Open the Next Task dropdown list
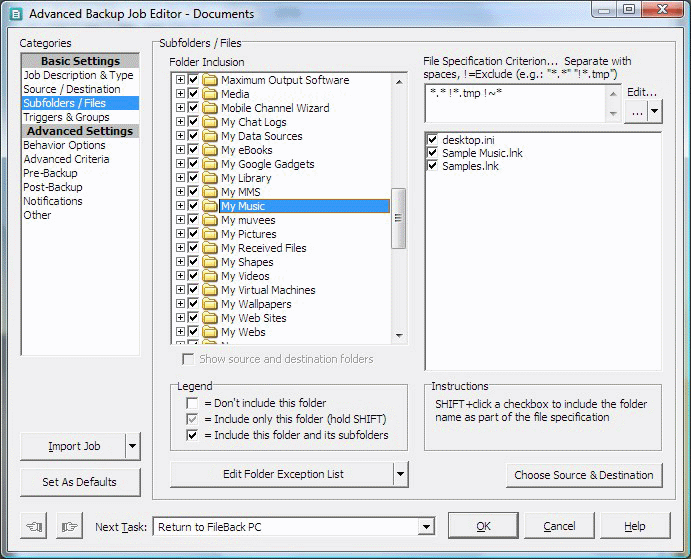The image size is (691, 559). point(426,526)
